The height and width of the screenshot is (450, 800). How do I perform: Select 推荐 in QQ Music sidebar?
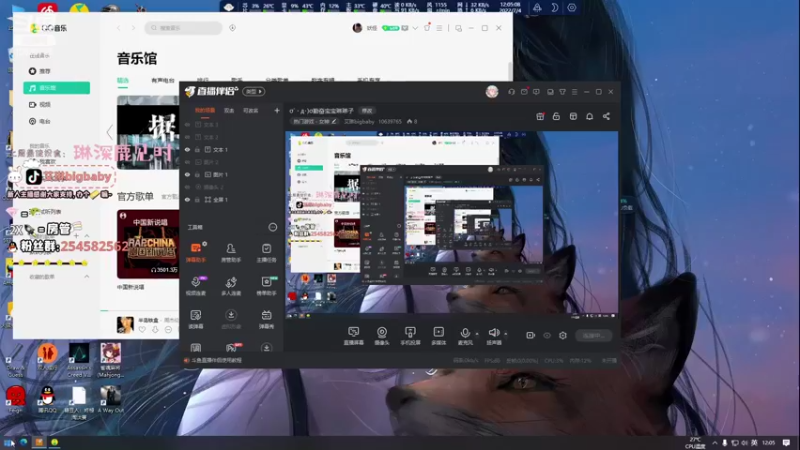(x=40, y=71)
